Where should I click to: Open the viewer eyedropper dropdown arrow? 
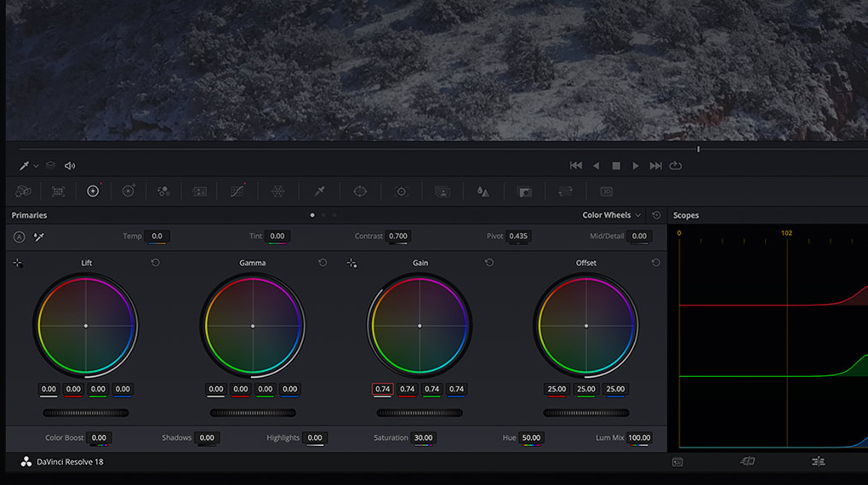36,167
